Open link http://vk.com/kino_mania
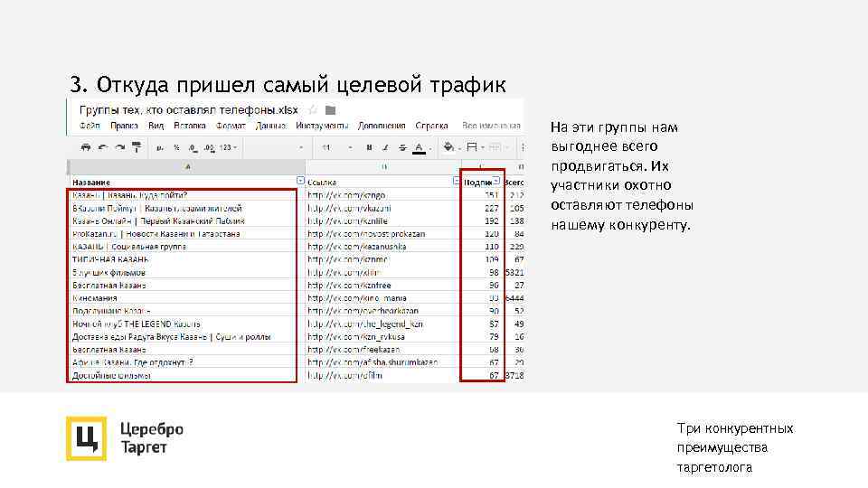 (x=357, y=298)
